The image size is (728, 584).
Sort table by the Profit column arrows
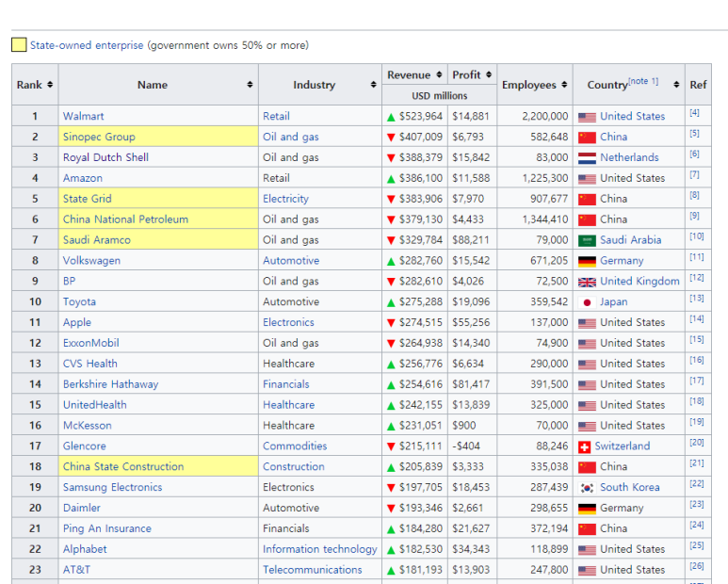pyautogui.click(x=489, y=74)
